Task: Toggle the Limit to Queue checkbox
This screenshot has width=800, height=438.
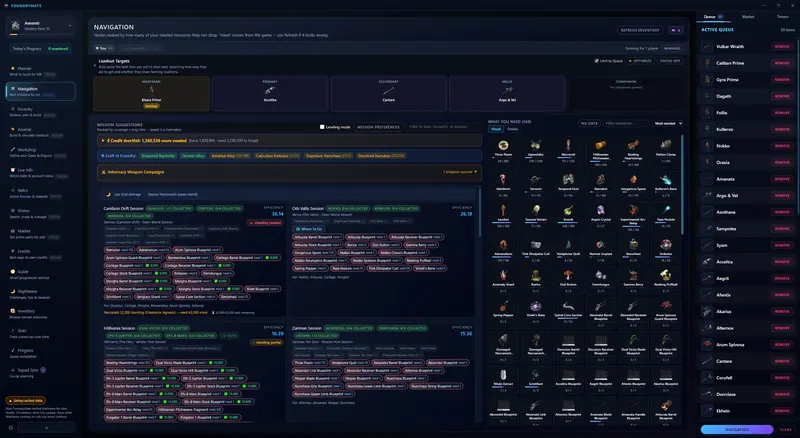Action: pos(596,61)
